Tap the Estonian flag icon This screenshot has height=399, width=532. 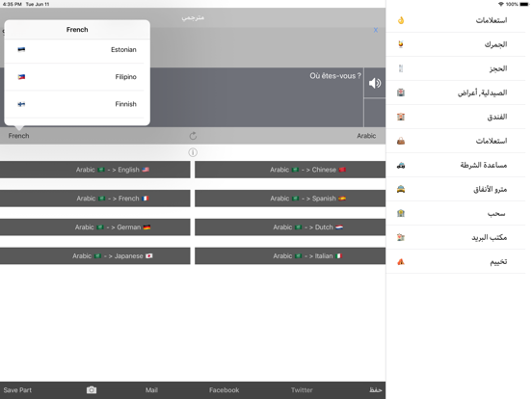click(x=21, y=49)
